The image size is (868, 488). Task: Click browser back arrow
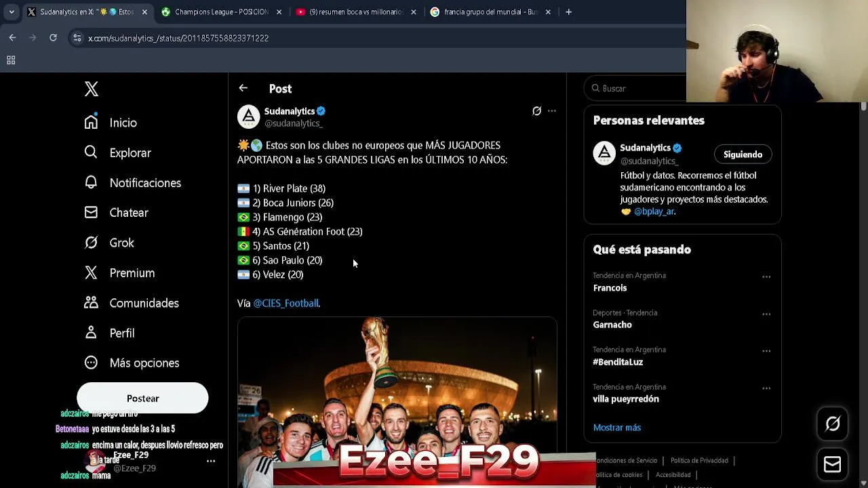point(12,38)
